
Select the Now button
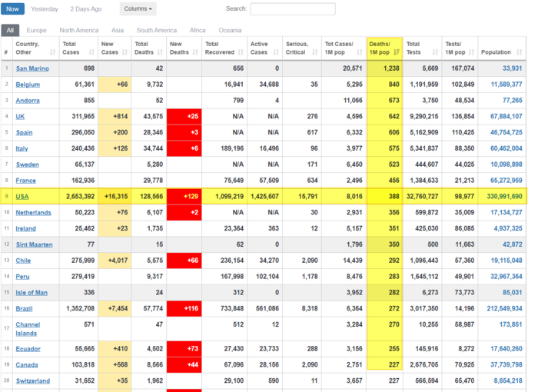click(x=12, y=9)
